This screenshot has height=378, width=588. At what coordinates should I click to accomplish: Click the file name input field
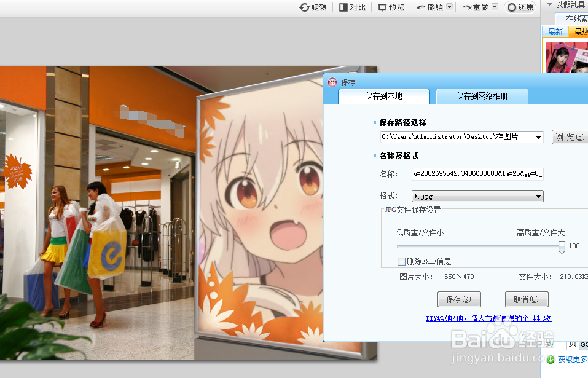tap(477, 173)
